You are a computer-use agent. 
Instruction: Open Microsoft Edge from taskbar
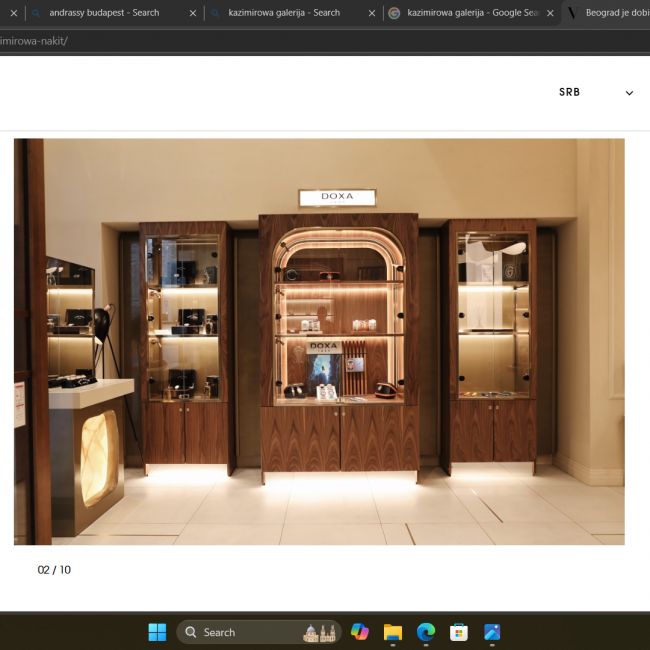click(x=426, y=632)
